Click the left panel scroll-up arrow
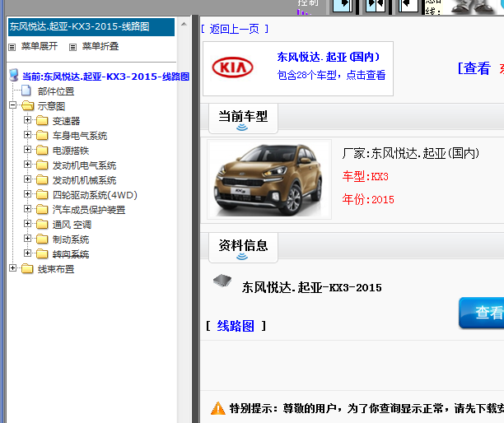The image size is (504, 423). point(184,24)
